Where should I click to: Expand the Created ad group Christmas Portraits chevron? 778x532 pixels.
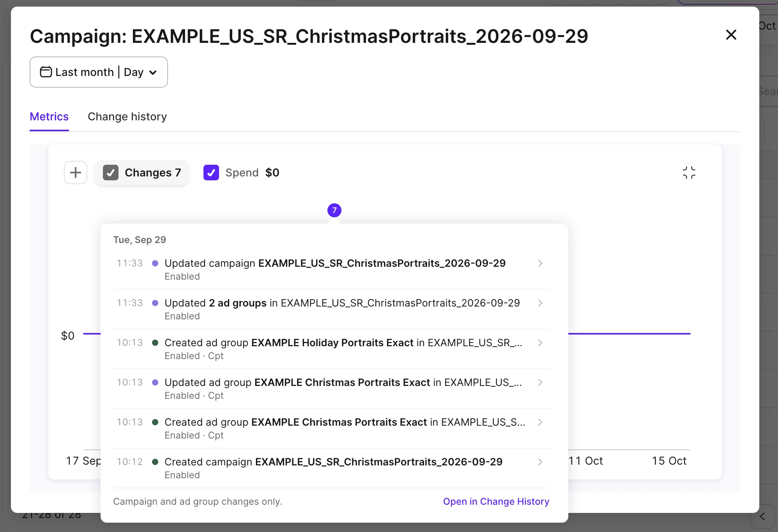[x=540, y=422]
